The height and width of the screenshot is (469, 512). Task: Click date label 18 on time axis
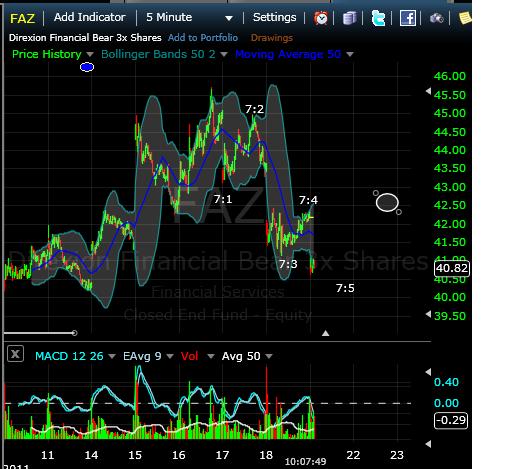click(x=266, y=455)
